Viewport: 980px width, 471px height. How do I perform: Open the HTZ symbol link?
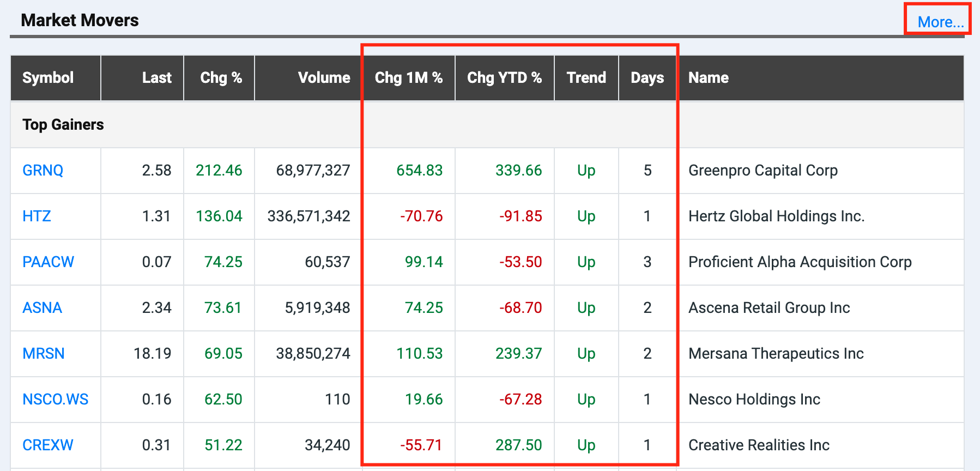click(37, 216)
